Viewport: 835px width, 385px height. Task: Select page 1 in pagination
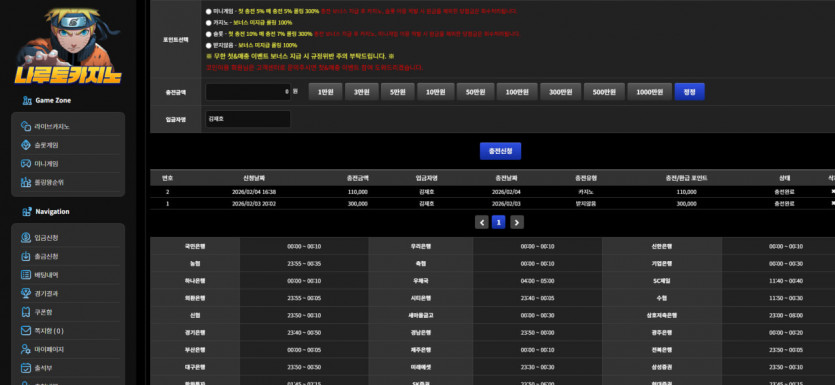498,222
